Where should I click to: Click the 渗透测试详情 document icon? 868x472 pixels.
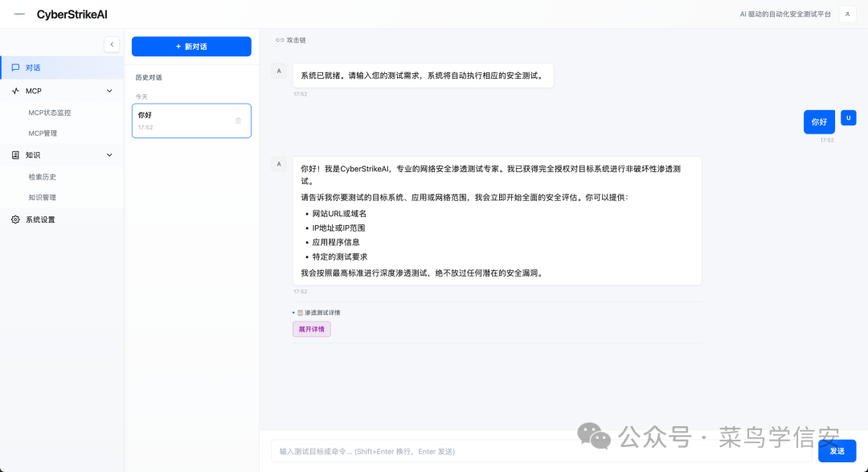pyautogui.click(x=300, y=312)
